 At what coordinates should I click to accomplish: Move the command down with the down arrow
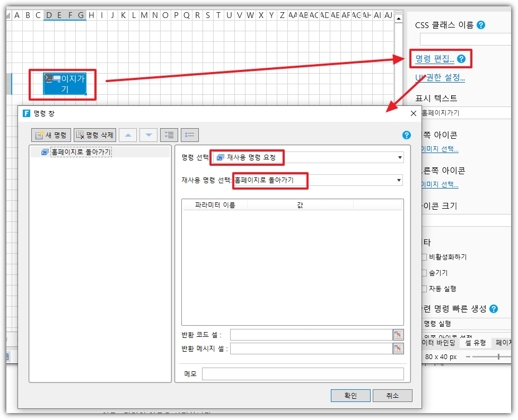(148, 135)
